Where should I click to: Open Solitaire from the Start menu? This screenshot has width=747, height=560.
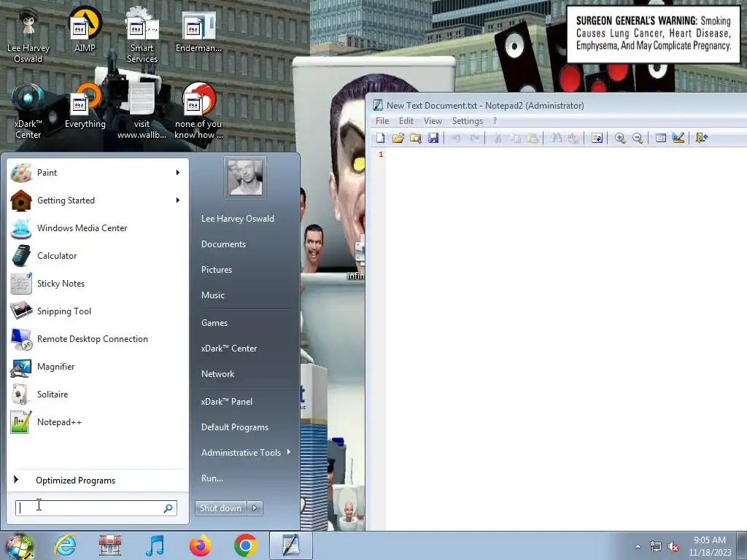(98, 394)
